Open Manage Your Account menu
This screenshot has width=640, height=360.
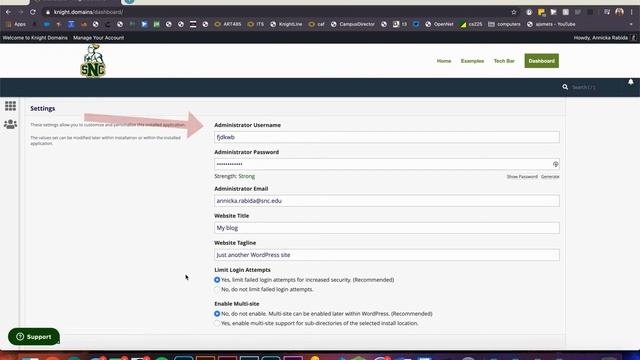pos(99,38)
